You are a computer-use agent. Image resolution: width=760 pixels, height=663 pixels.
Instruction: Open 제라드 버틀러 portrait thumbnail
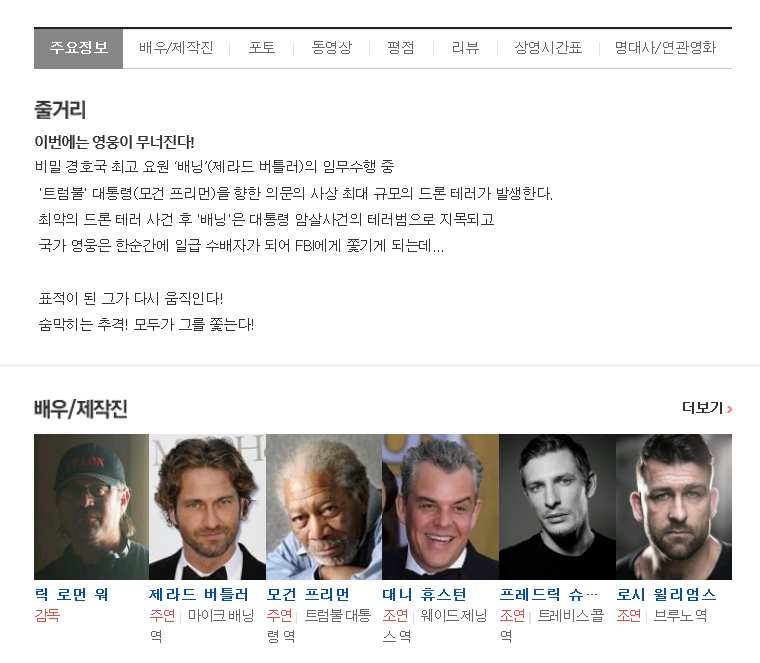point(207,507)
